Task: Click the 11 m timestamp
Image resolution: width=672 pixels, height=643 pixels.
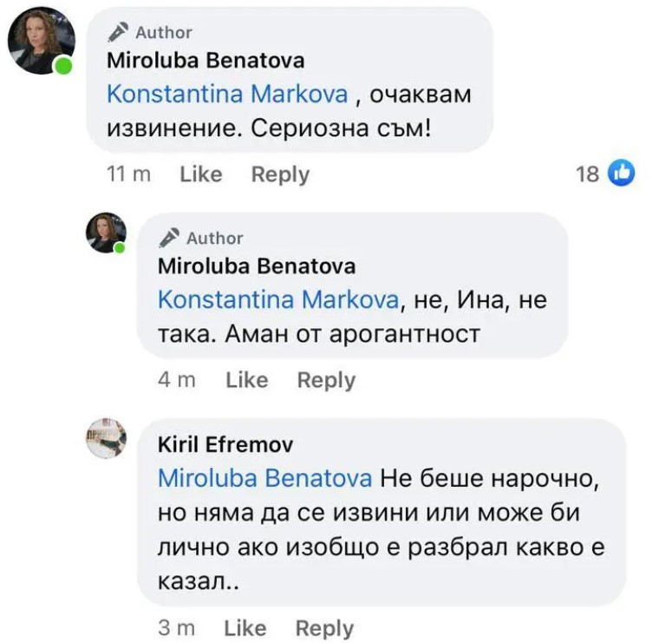Action: point(128,174)
